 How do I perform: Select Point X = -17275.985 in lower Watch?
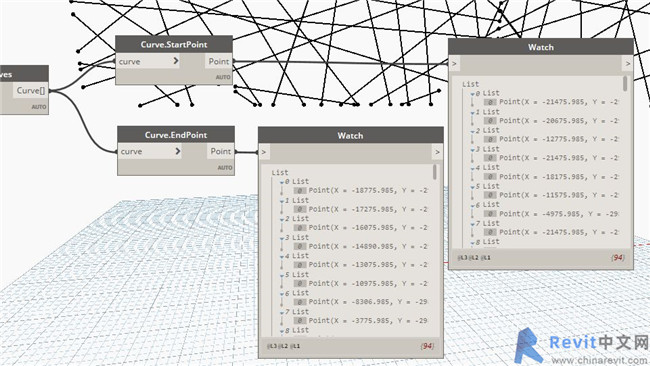[368, 209]
